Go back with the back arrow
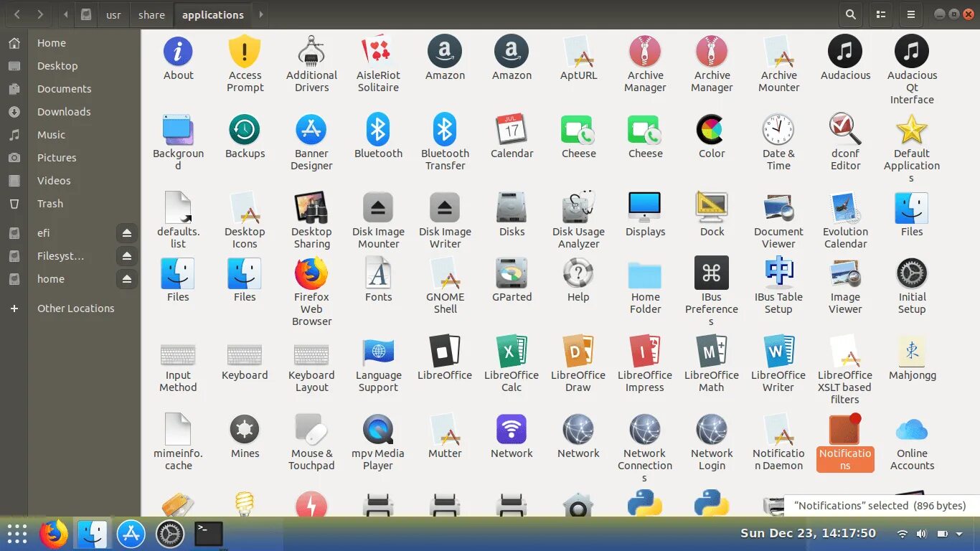980x551 pixels. click(17, 14)
